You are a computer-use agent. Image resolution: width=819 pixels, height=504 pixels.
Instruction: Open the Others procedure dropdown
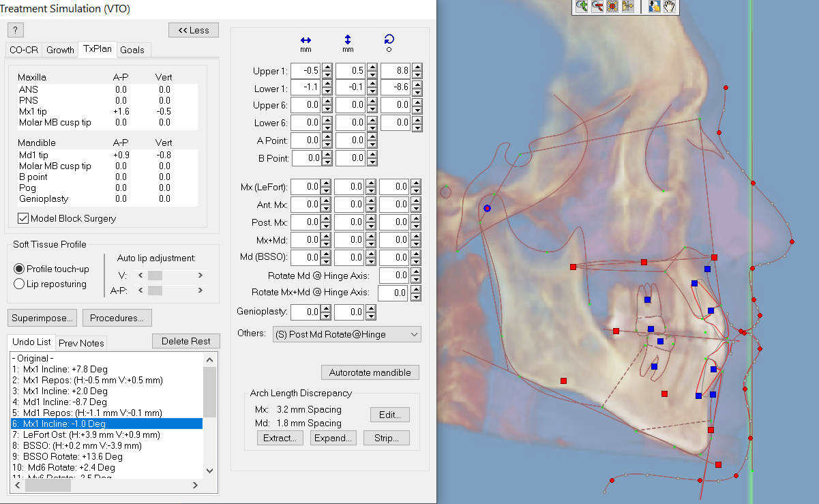click(x=346, y=334)
